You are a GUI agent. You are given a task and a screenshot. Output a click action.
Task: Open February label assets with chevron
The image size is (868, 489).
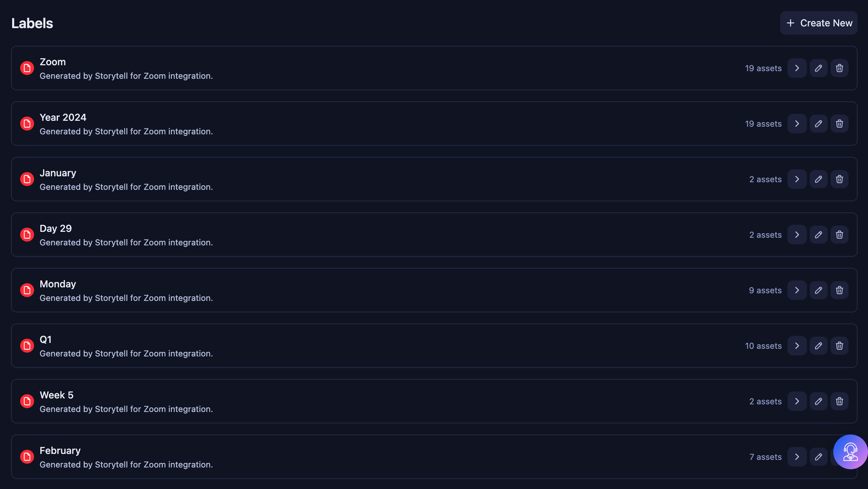click(797, 457)
